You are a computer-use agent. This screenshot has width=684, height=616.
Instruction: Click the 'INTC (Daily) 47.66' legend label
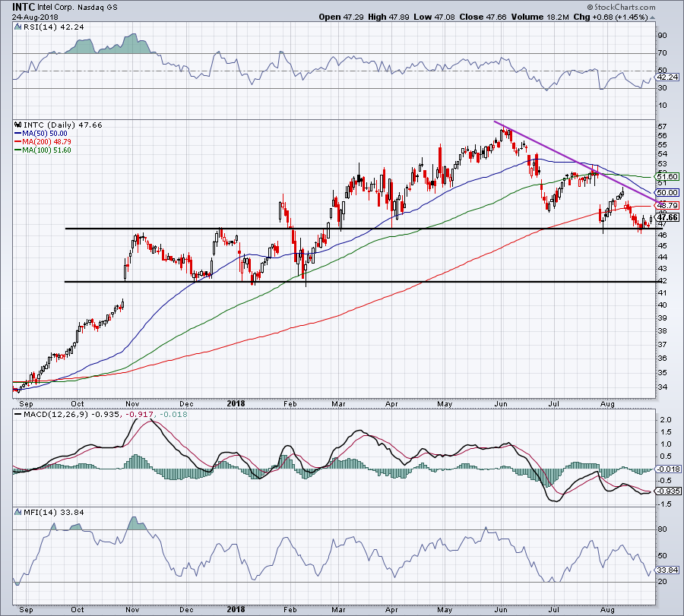(x=63, y=125)
